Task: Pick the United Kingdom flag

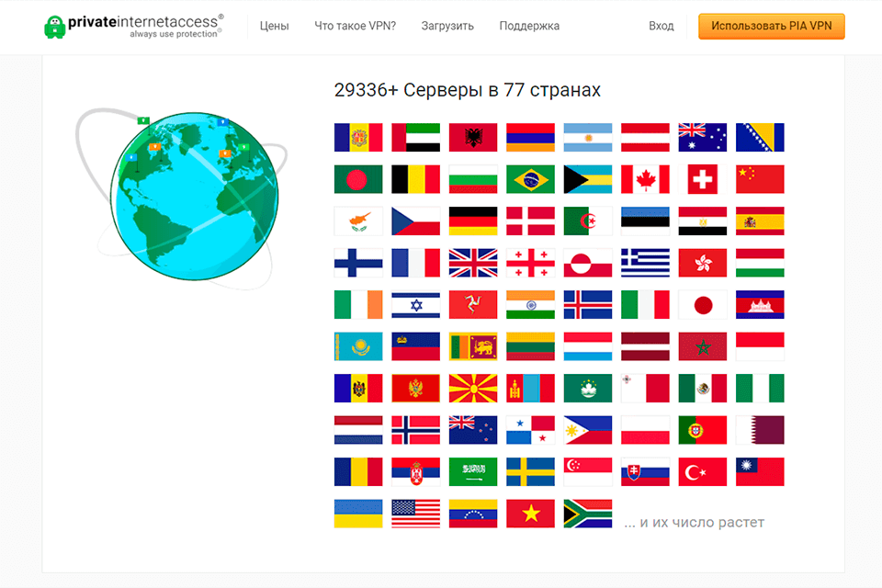Action: [x=473, y=263]
